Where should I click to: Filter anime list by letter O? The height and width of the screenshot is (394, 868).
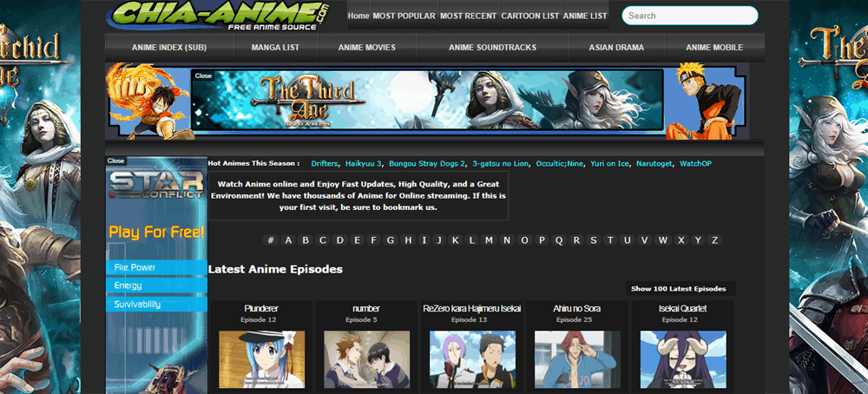[524, 240]
